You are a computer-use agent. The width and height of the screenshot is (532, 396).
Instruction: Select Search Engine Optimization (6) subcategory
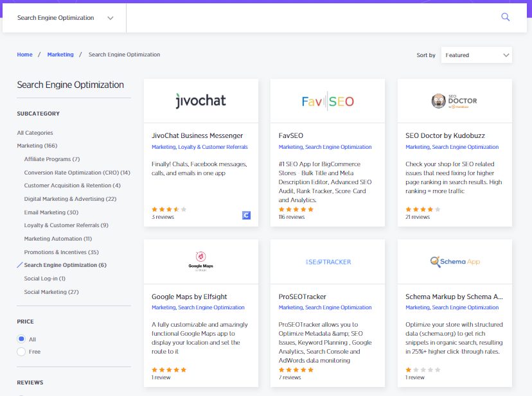point(65,265)
